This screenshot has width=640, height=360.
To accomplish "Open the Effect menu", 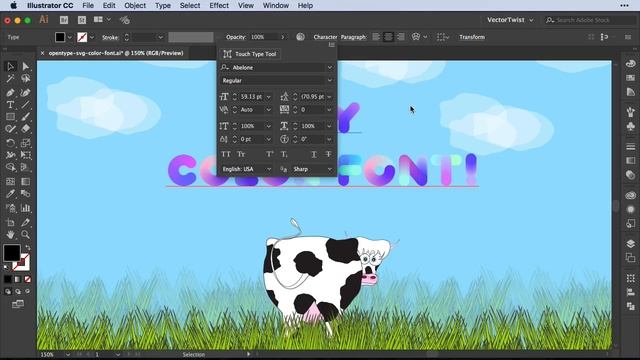I will pyautogui.click(x=219, y=5).
